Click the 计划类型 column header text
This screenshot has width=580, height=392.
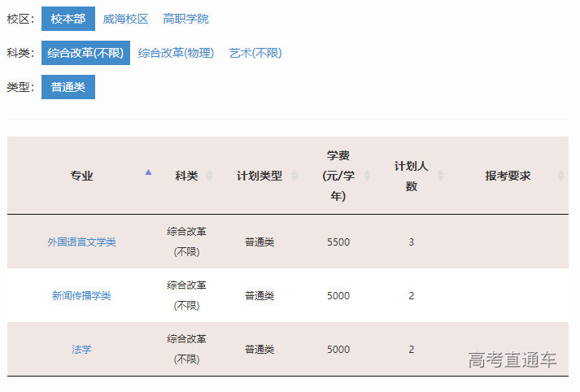pos(259,176)
